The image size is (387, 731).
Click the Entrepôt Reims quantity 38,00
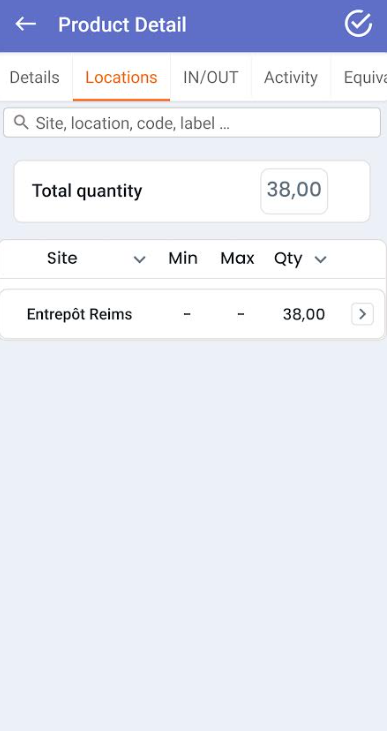(x=304, y=315)
